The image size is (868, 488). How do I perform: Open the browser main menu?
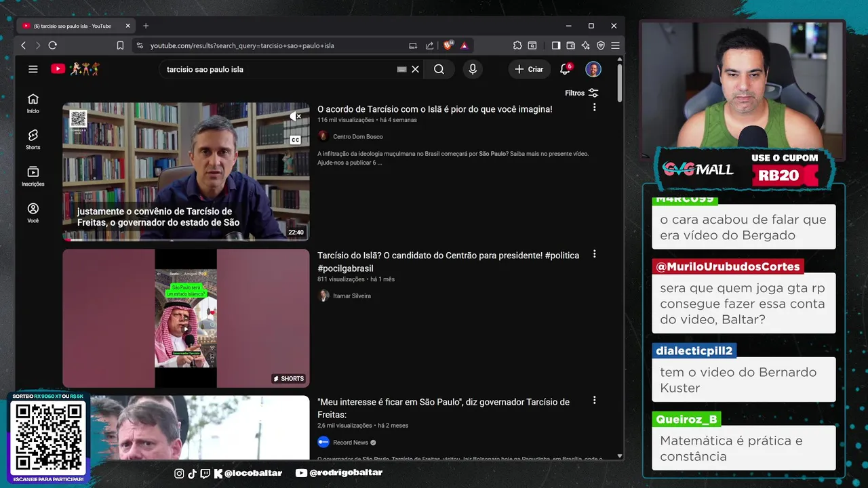click(615, 45)
